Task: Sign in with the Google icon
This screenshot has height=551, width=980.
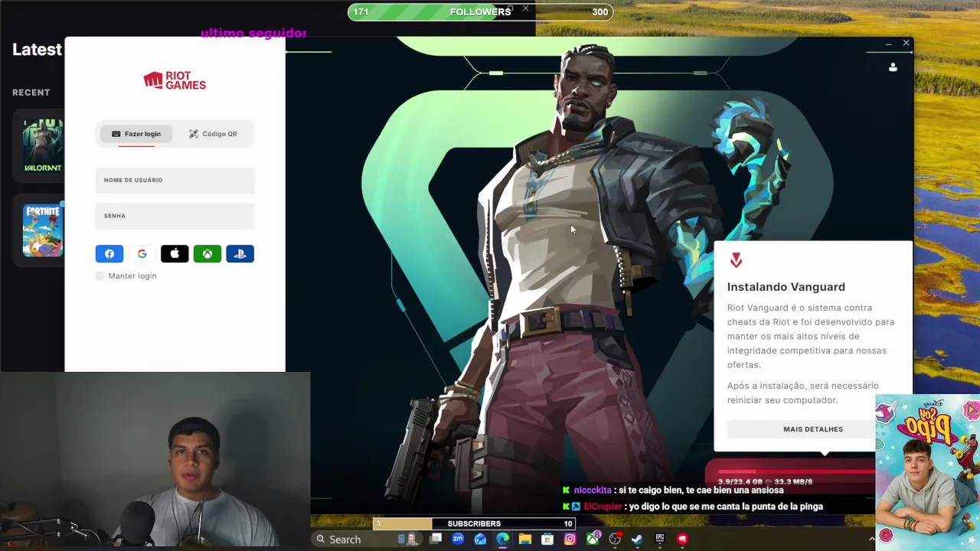Action: [x=142, y=254]
